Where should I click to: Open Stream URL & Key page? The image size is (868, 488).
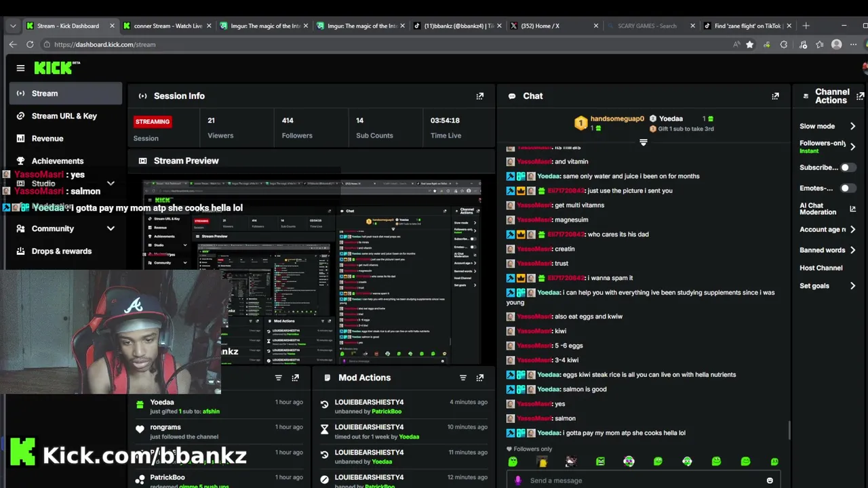coord(66,116)
